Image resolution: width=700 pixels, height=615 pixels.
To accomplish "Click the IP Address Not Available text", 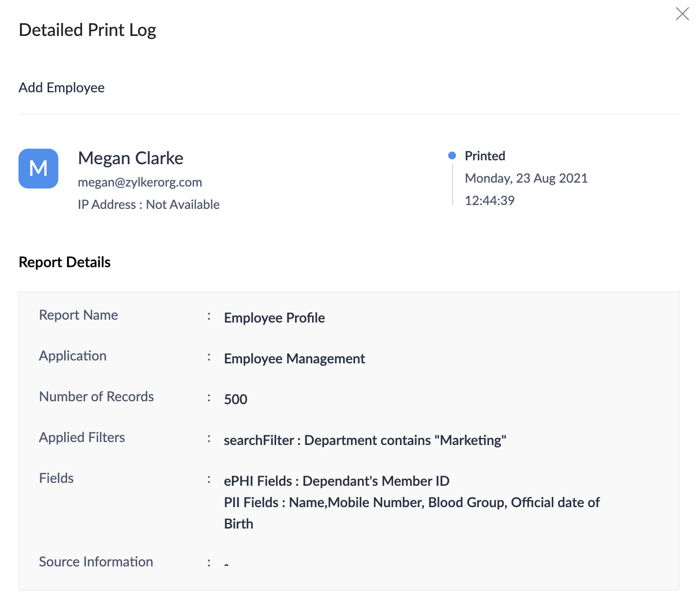I will point(149,205).
